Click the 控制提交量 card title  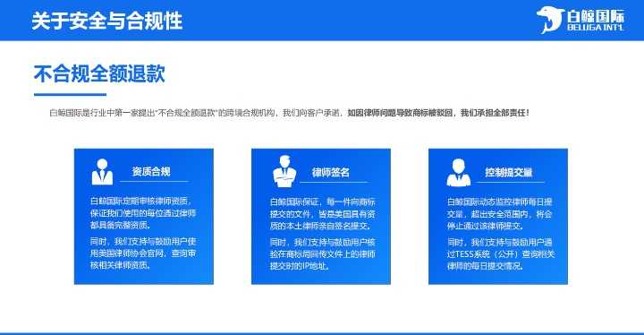(508, 172)
